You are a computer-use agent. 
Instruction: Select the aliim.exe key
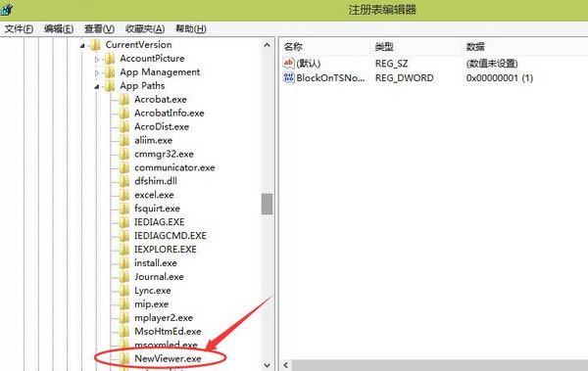pyautogui.click(x=154, y=141)
